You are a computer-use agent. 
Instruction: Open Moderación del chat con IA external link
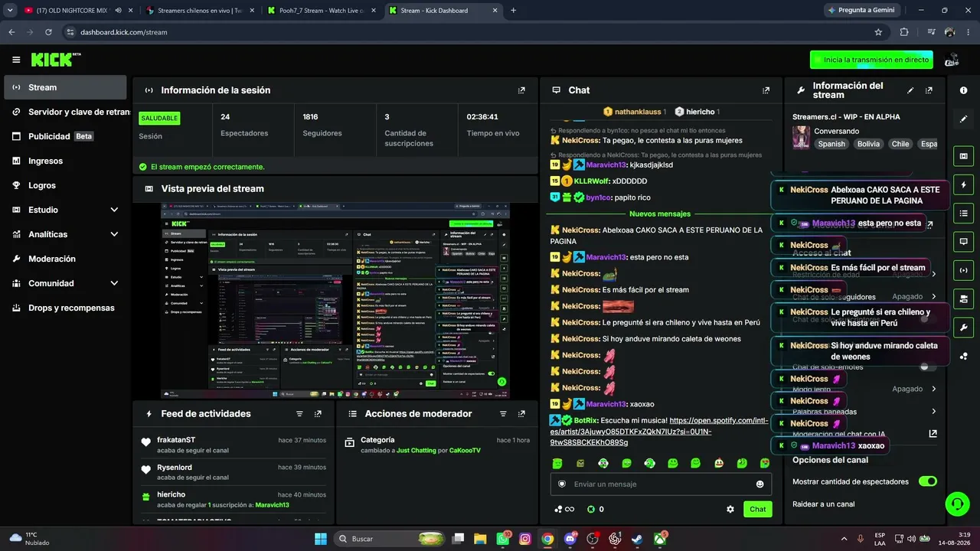(933, 433)
